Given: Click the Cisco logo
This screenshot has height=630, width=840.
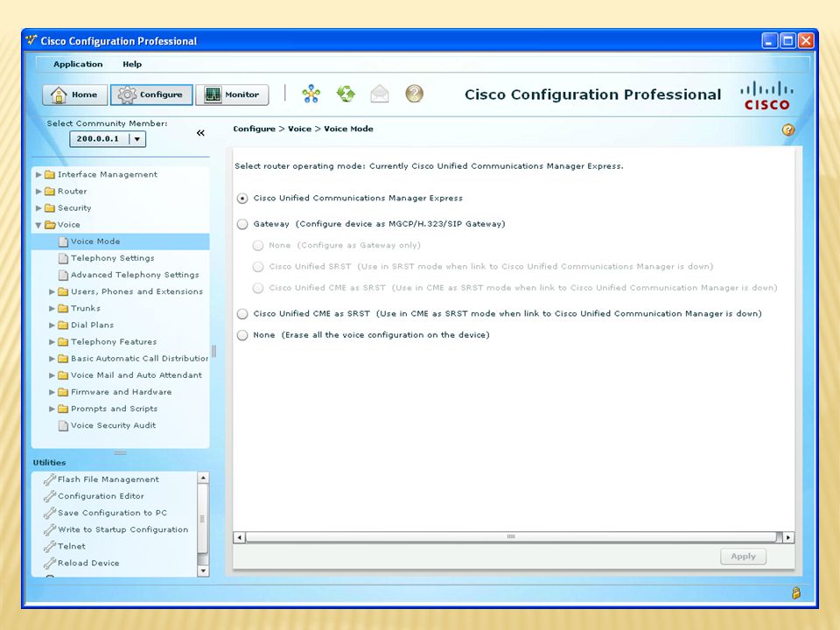Looking at the screenshot, I should [766, 96].
